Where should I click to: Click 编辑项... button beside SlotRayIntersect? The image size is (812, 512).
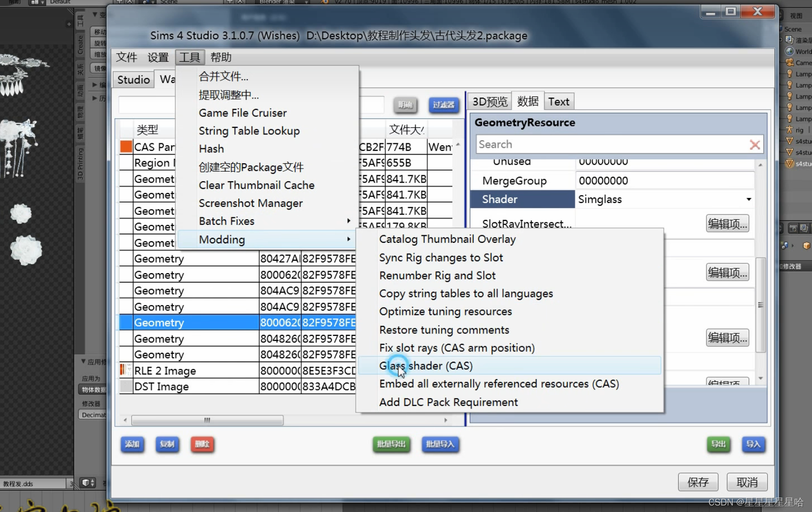point(727,224)
